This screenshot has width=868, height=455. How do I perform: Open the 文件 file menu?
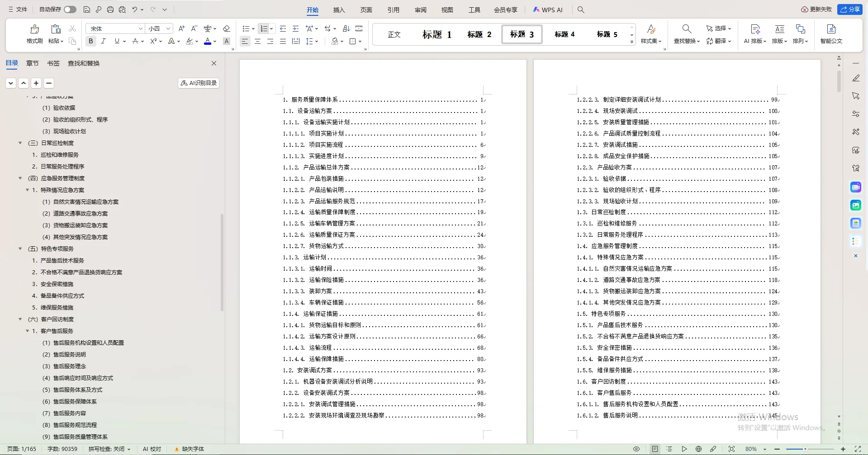(18, 9)
